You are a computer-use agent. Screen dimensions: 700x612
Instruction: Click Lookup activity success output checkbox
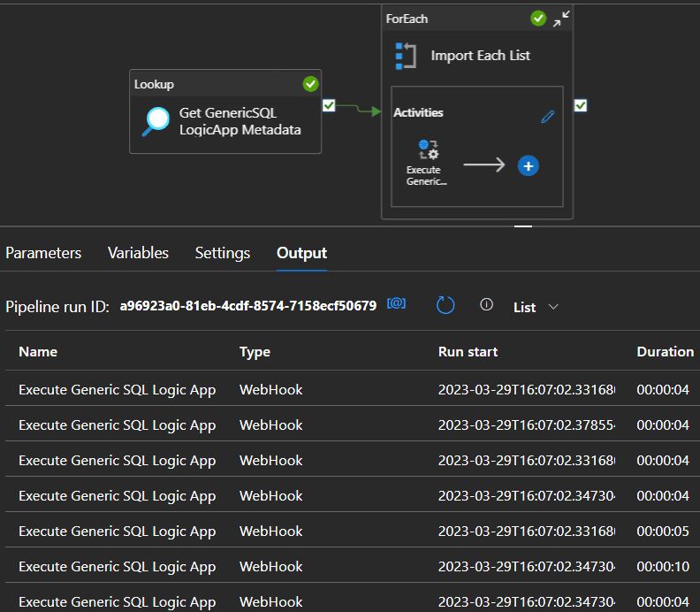(x=329, y=105)
